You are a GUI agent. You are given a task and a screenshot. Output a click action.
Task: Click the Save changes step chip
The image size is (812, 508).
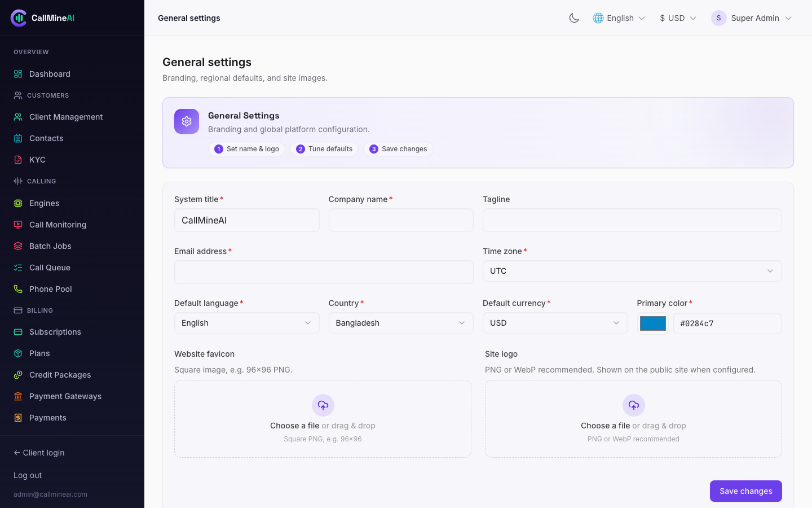tap(398, 149)
